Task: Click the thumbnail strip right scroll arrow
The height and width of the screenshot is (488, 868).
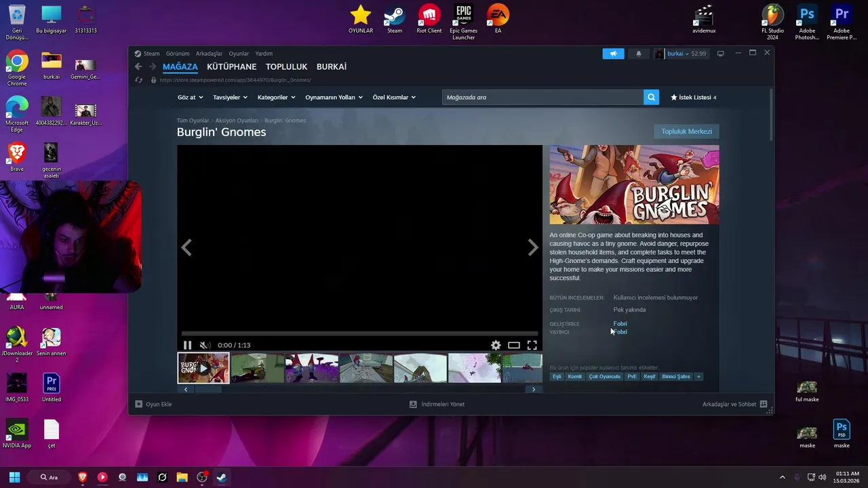Action: (534, 389)
